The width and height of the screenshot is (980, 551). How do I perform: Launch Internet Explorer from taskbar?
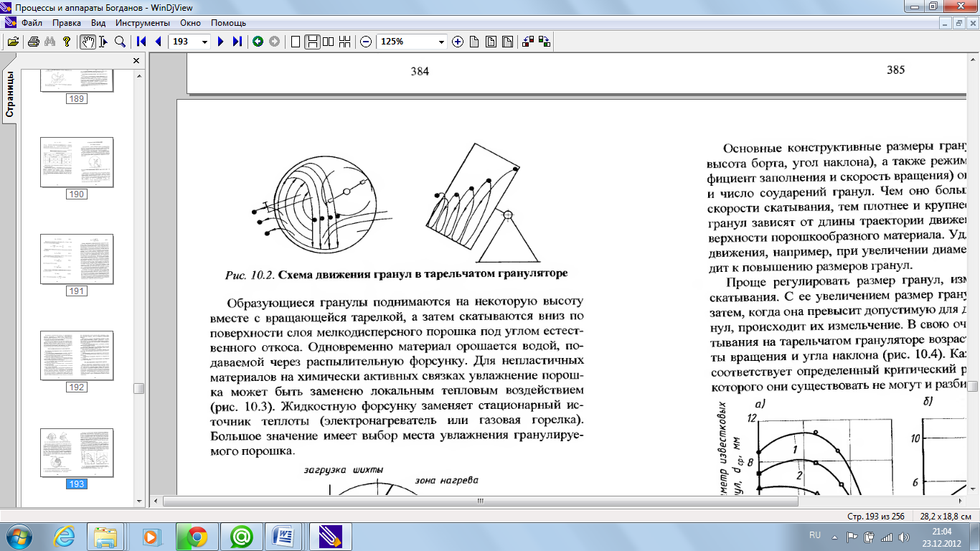65,536
